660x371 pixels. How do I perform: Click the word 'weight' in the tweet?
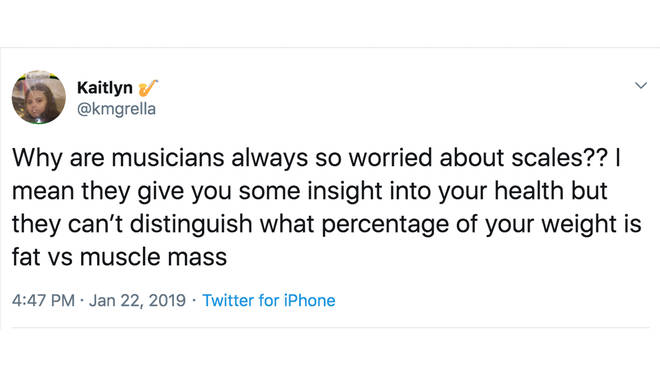578,225
